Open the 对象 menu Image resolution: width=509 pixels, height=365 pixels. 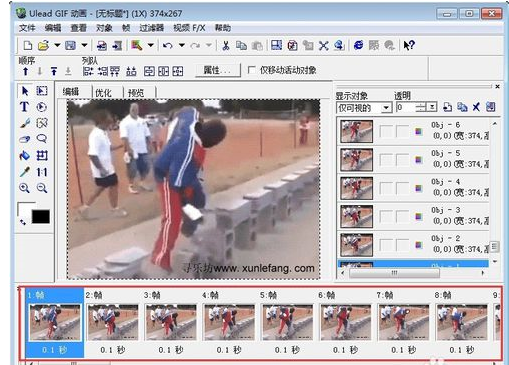(x=104, y=28)
